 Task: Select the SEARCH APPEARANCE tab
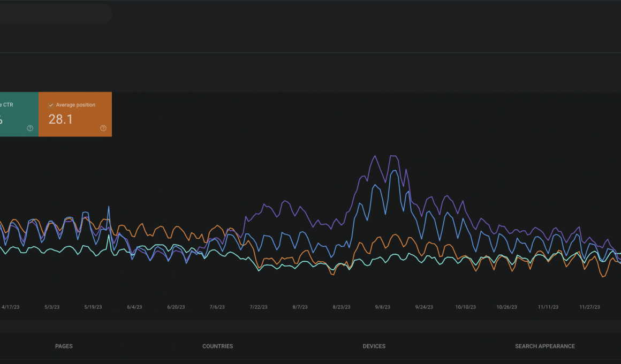(544, 346)
